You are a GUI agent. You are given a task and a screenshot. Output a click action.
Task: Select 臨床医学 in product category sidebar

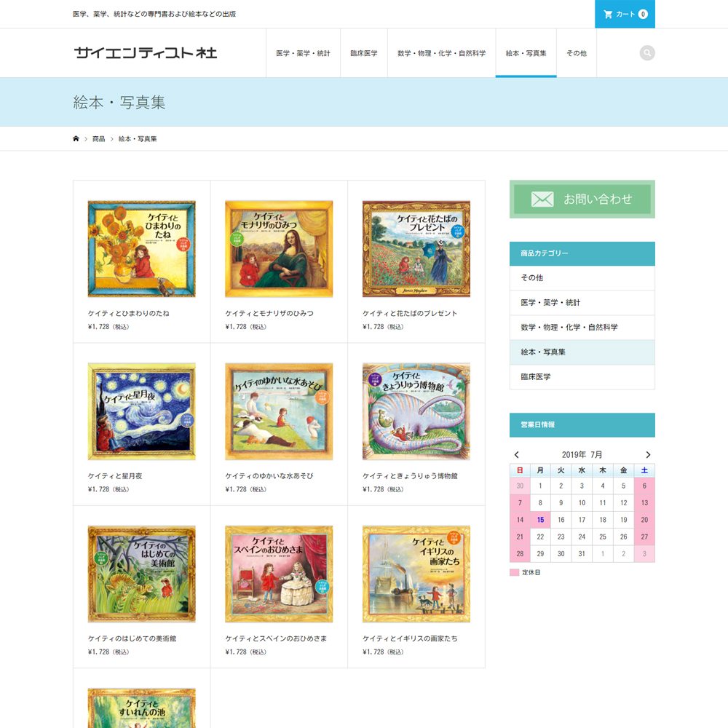pos(535,377)
